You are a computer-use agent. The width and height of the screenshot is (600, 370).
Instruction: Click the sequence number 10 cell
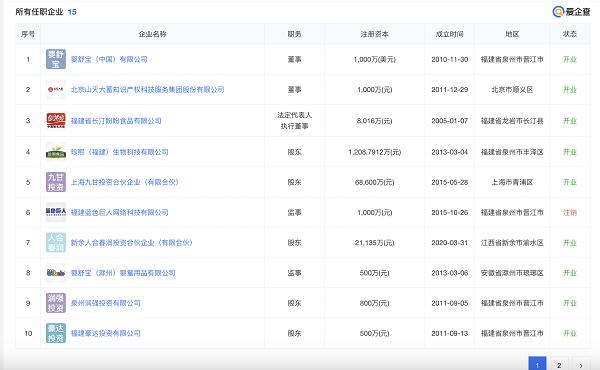click(28, 333)
